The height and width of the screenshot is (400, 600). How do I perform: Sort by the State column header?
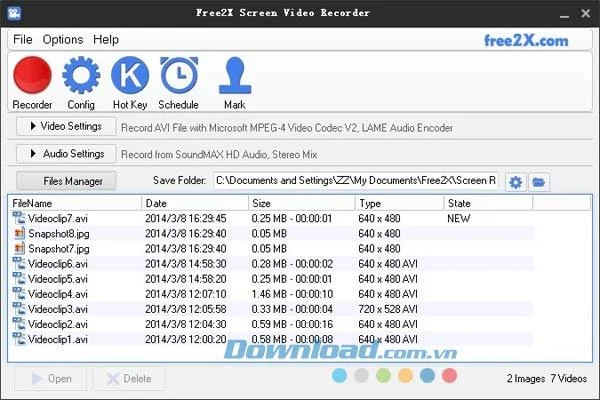489,203
